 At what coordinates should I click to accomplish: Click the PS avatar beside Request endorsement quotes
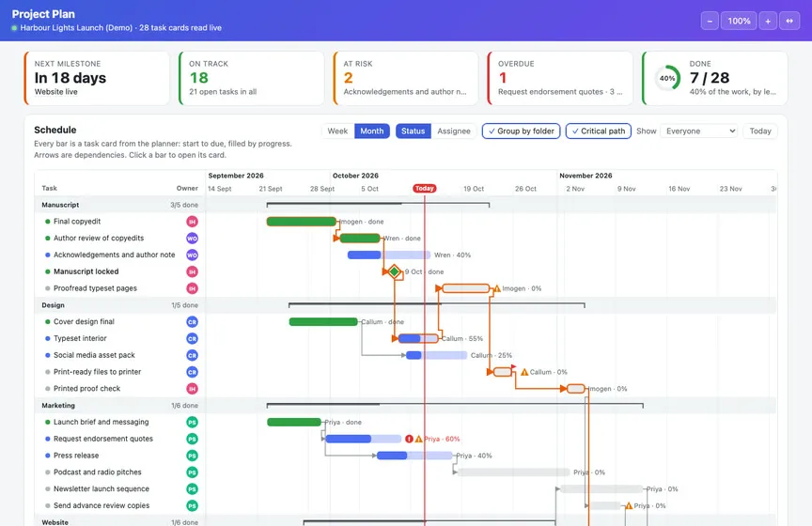[x=192, y=439]
